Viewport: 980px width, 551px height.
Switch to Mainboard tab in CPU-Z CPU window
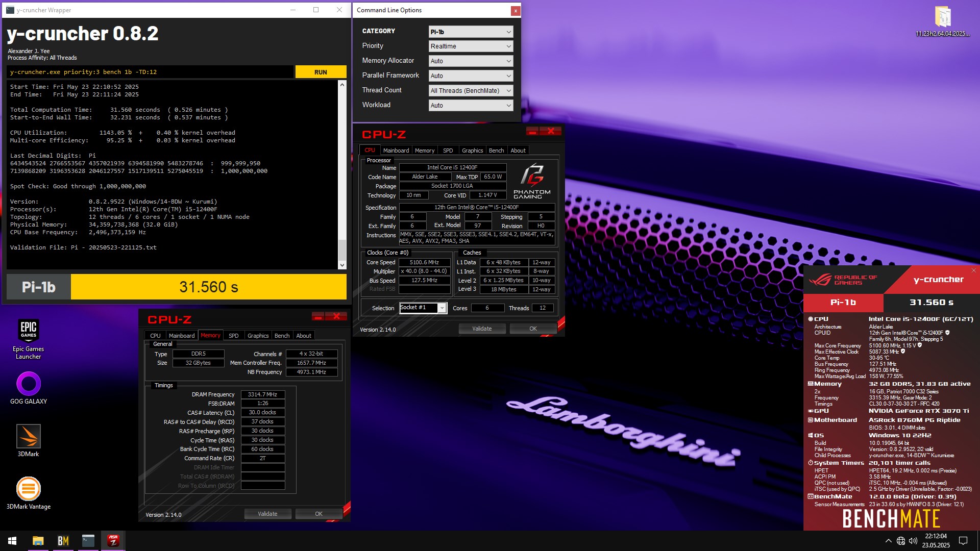(x=396, y=151)
